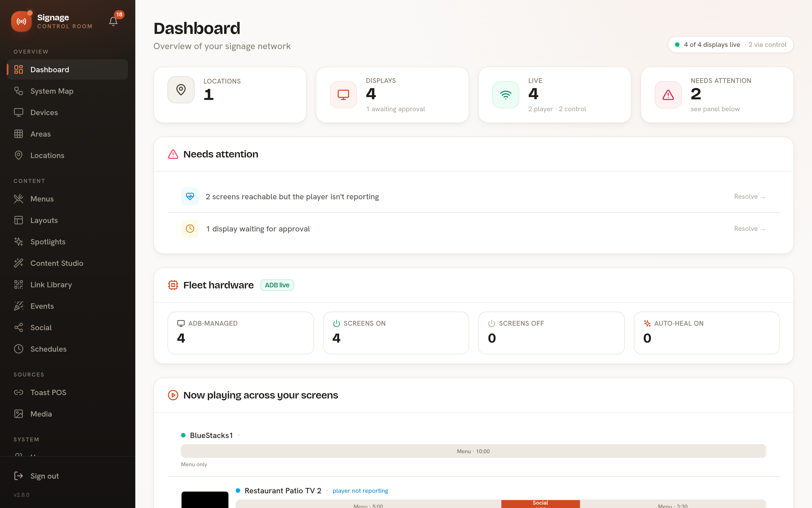Click the Signage broadcast logo icon
This screenshot has width=812, height=508.
coord(21,21)
